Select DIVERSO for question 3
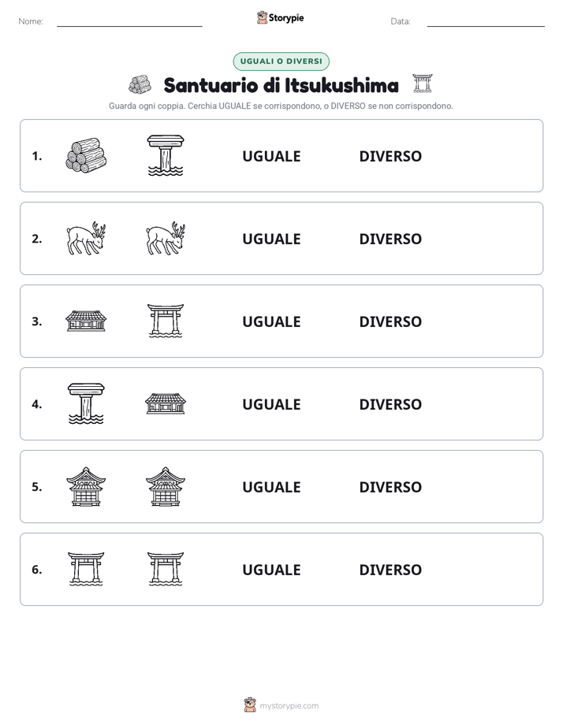 click(390, 321)
